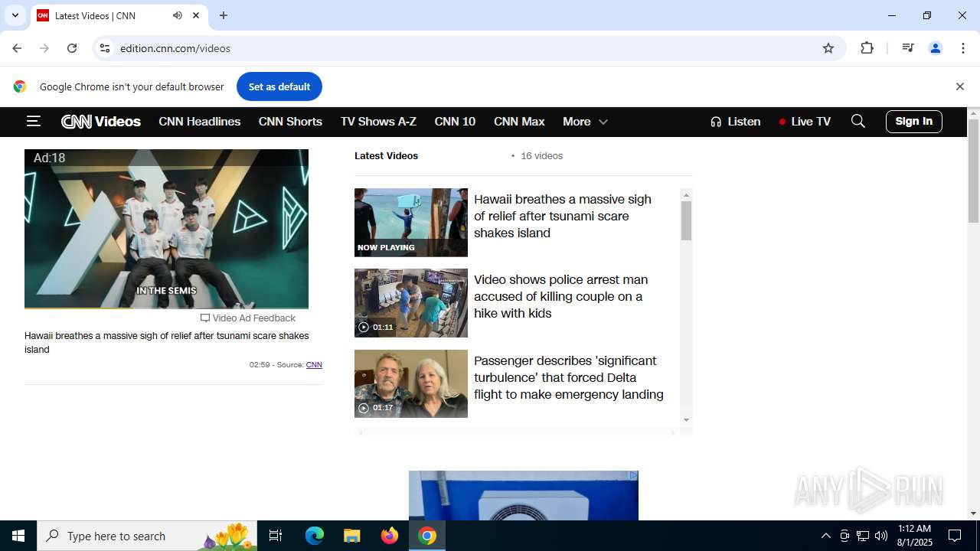Open CNN Headlines section
The width and height of the screenshot is (980, 551).
[x=200, y=122]
